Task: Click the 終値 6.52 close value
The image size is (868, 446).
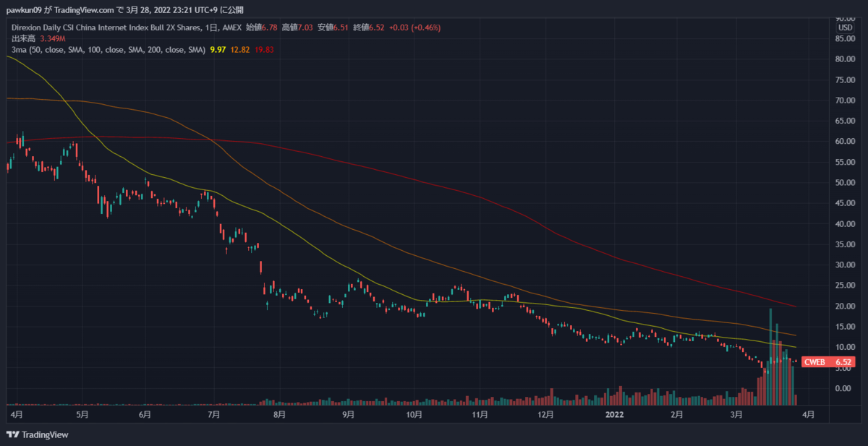Action: point(369,27)
